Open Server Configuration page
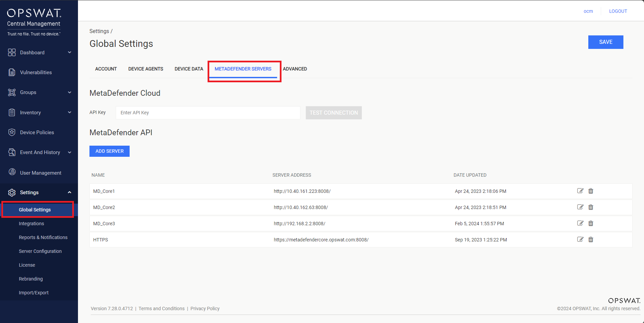 coord(40,251)
